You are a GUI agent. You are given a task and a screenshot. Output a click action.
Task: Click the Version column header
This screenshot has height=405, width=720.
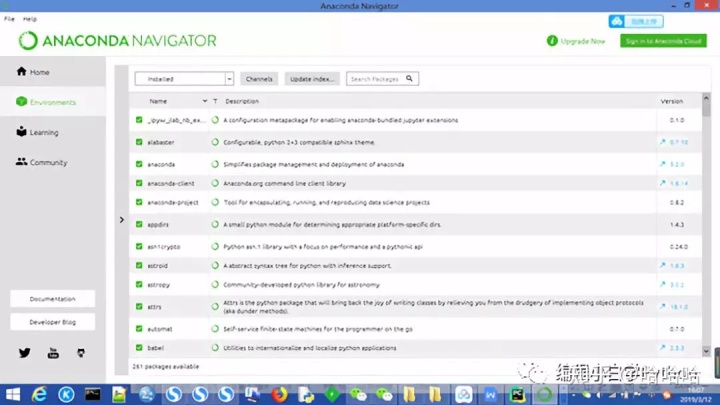pyautogui.click(x=671, y=101)
